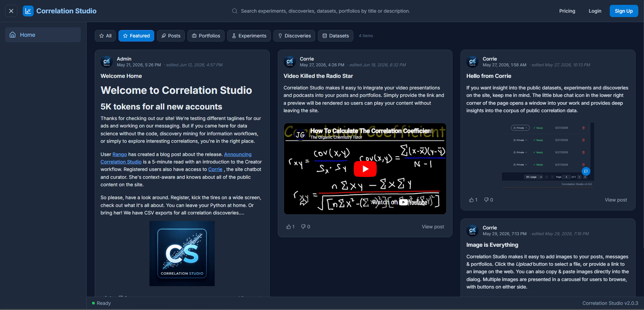Switch to the Posts filter tab
The width and height of the screenshot is (644, 310).
pos(171,36)
